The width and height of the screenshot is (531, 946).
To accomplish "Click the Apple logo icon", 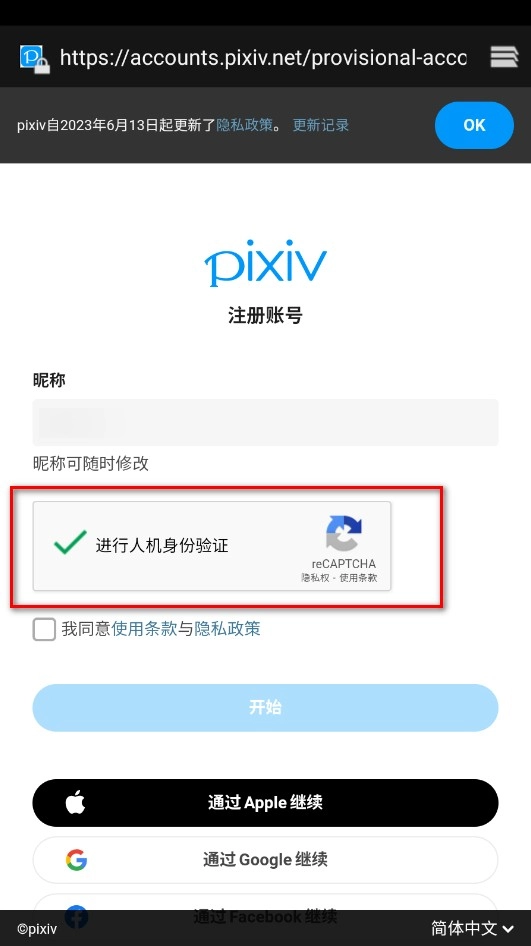I will click(x=75, y=802).
